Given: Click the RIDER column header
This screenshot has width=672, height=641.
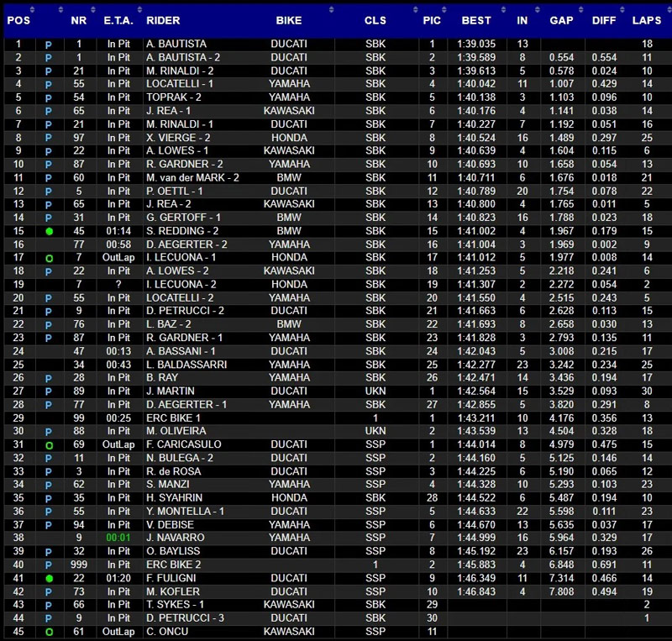Looking at the screenshot, I should pos(163,20).
